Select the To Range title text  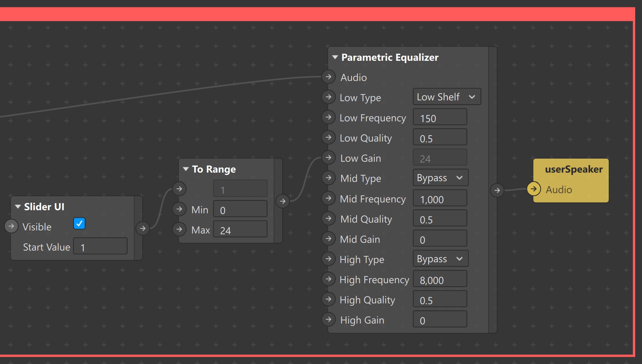click(214, 169)
